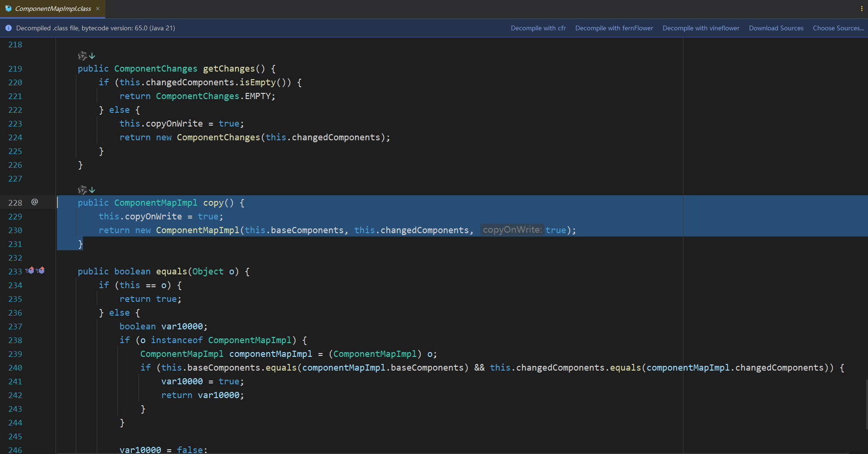Click the copyOnWrite parameter hint on line 230
The height and width of the screenshot is (454, 868).
click(512, 230)
